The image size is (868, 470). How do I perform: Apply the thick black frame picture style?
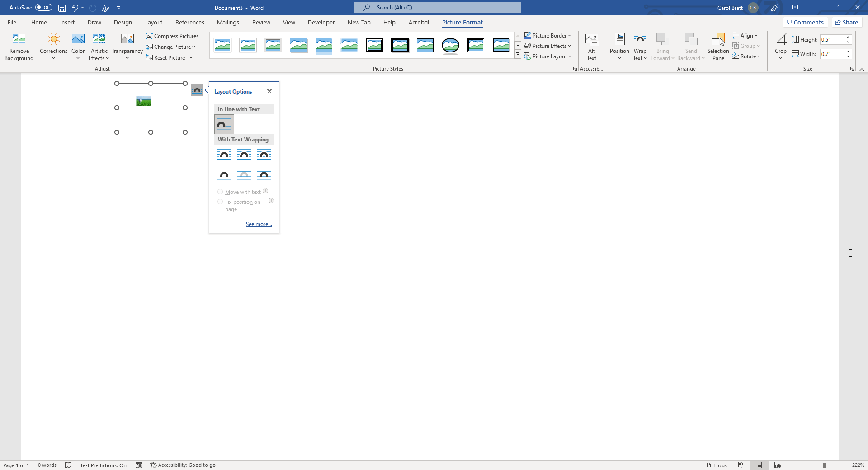tap(400, 45)
